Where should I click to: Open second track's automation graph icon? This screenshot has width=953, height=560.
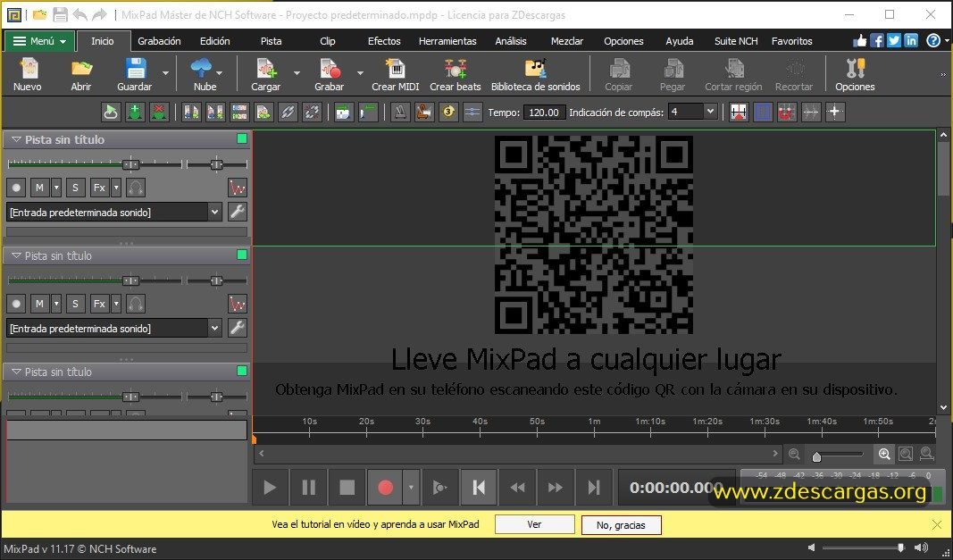(237, 304)
